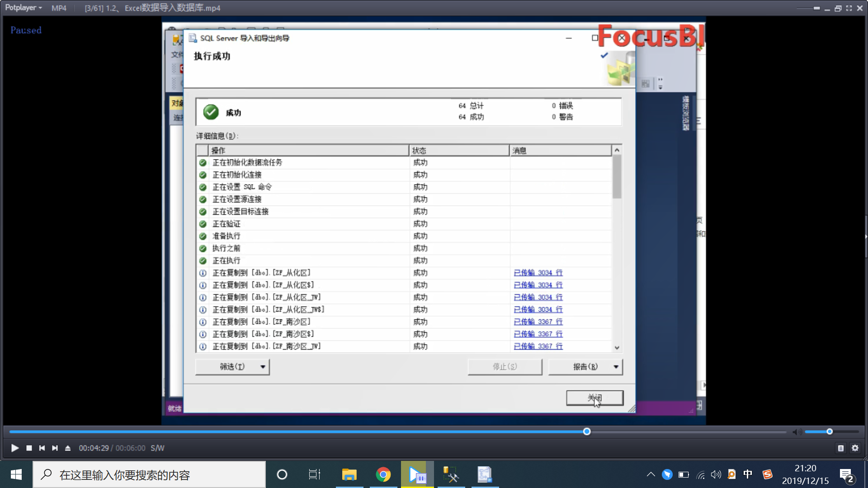Click the volume slider handle
Viewport: 868px width, 488px height.
(x=830, y=432)
